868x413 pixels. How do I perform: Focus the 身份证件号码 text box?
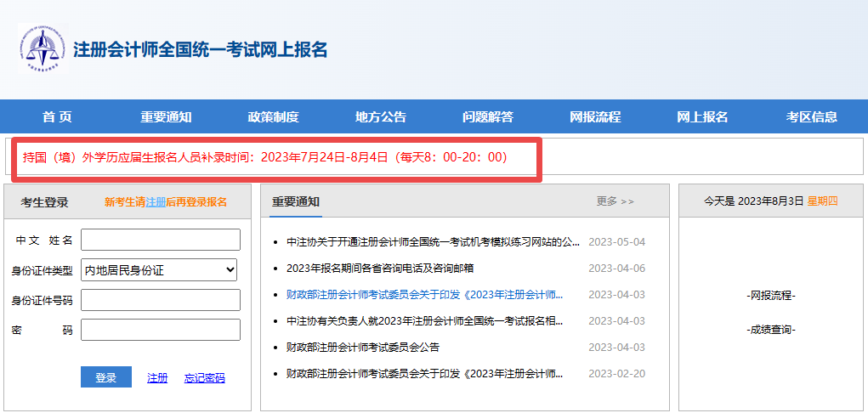(160, 300)
